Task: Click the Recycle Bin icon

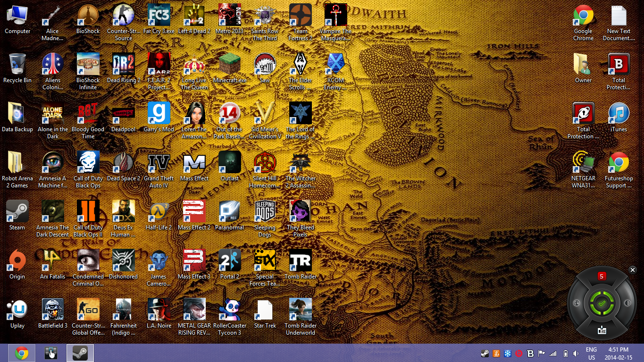Action: [17, 68]
